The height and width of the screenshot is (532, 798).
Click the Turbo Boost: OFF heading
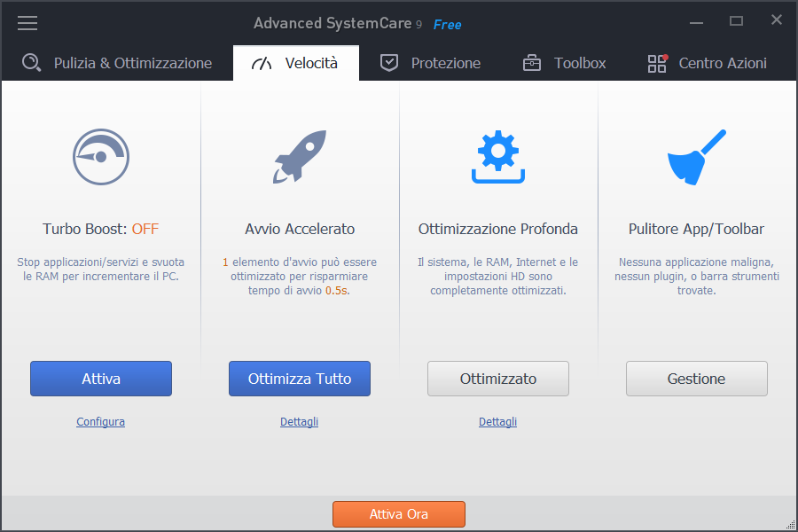click(x=101, y=229)
